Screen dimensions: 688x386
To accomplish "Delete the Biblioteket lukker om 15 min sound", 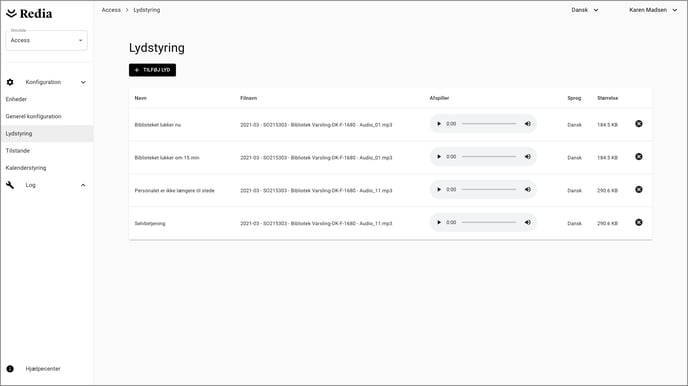I will pyautogui.click(x=639, y=157).
